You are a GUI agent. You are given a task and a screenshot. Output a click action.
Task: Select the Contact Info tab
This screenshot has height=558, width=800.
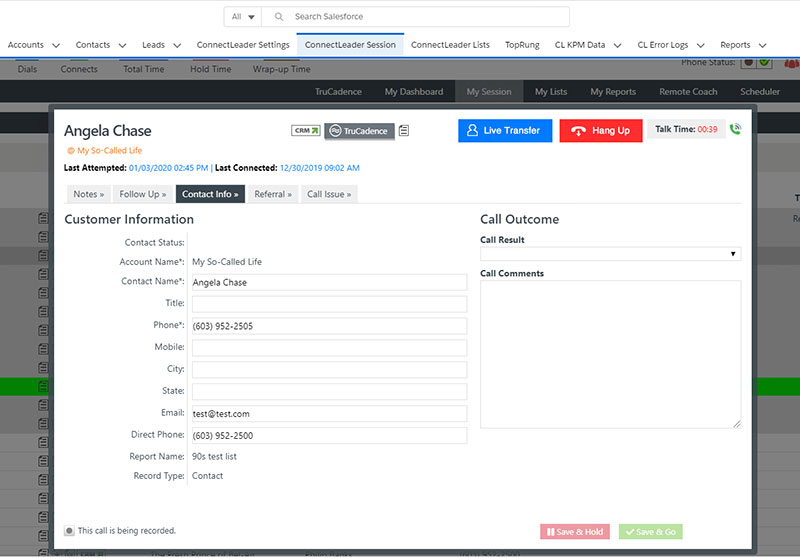(x=210, y=194)
